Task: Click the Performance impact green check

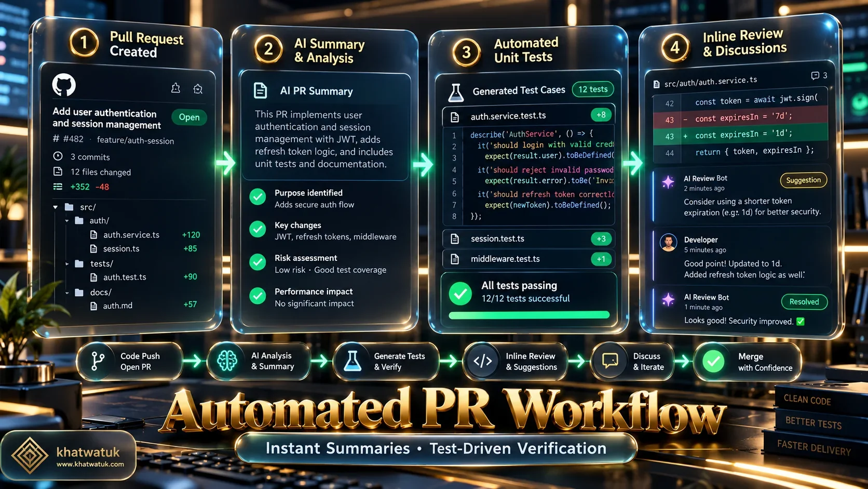Action: click(x=257, y=296)
